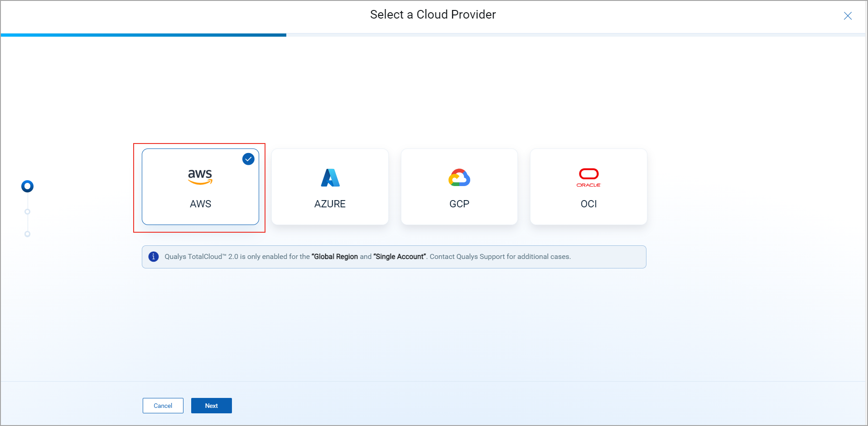Close the Select a Cloud Provider dialog

point(848,16)
